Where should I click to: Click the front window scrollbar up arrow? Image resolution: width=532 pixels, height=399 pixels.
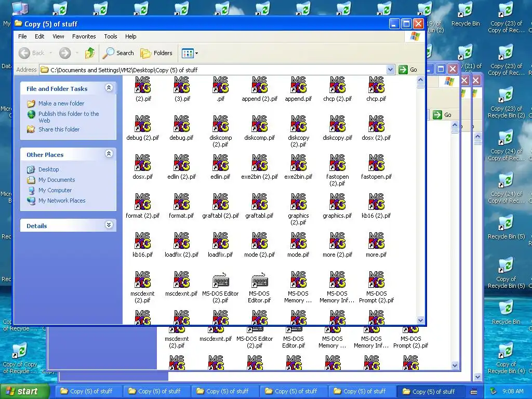pyautogui.click(x=420, y=80)
